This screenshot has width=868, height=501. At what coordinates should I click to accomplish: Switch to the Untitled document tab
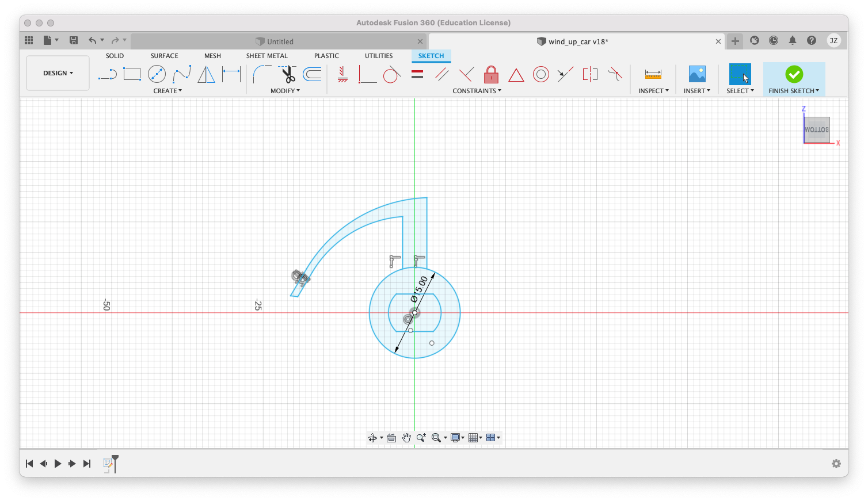tap(280, 41)
